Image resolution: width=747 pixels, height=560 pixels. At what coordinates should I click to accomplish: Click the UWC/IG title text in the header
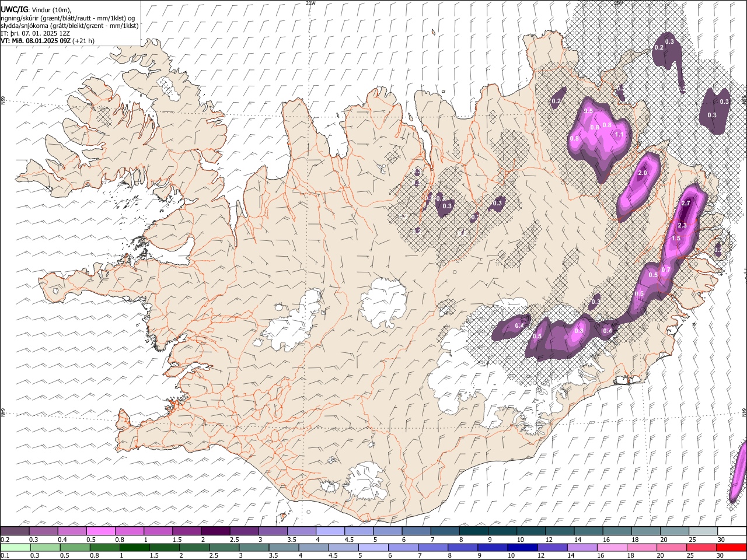[x=14, y=10]
